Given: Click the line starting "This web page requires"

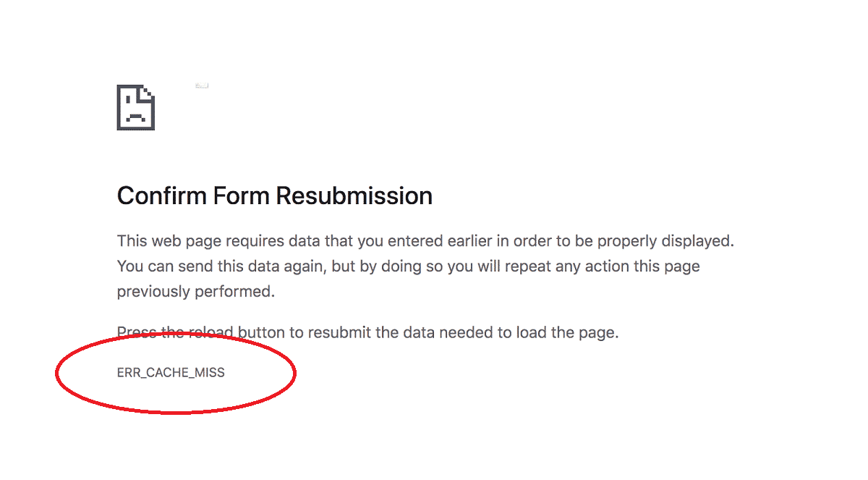Looking at the screenshot, I should pyautogui.click(x=425, y=240).
